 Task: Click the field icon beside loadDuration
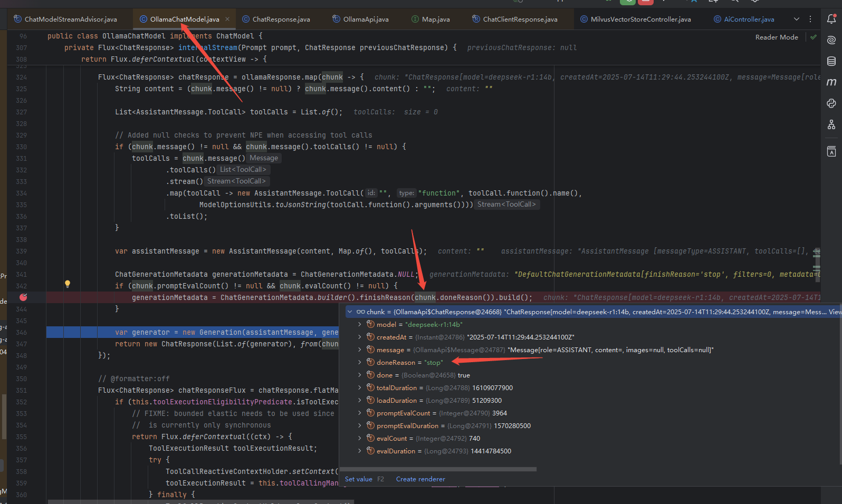click(370, 401)
